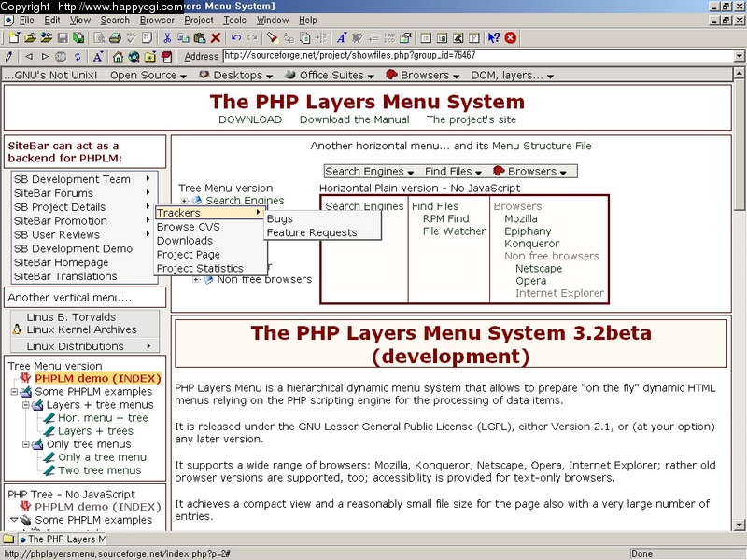Image resolution: width=747 pixels, height=560 pixels.
Task: Click the page scrollbar down arrow
Action: click(740, 525)
